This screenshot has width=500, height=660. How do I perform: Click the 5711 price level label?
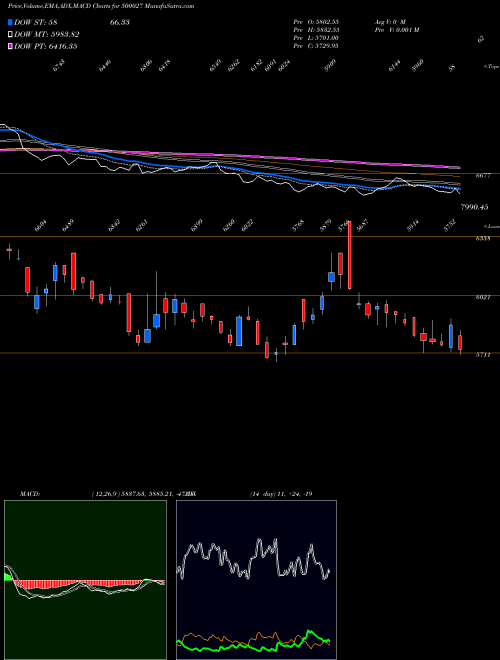pos(483,355)
